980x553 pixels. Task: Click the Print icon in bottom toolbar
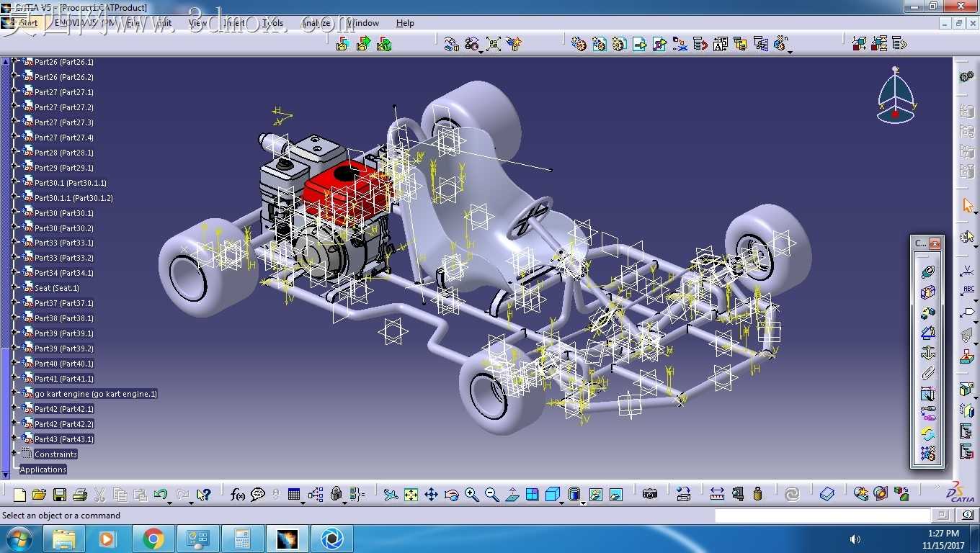pos(80,495)
